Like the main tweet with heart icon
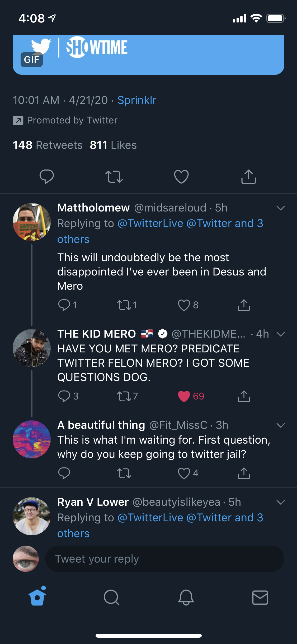 pyautogui.click(x=181, y=177)
